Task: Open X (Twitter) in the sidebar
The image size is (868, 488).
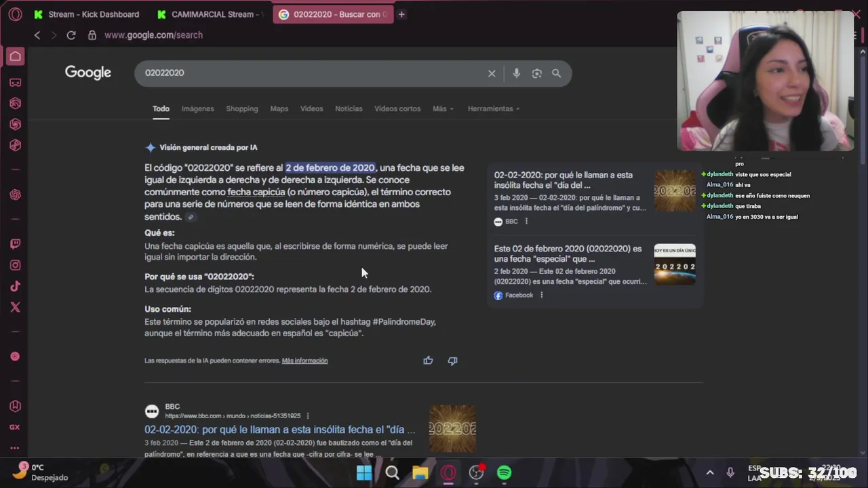Action: coord(15,307)
